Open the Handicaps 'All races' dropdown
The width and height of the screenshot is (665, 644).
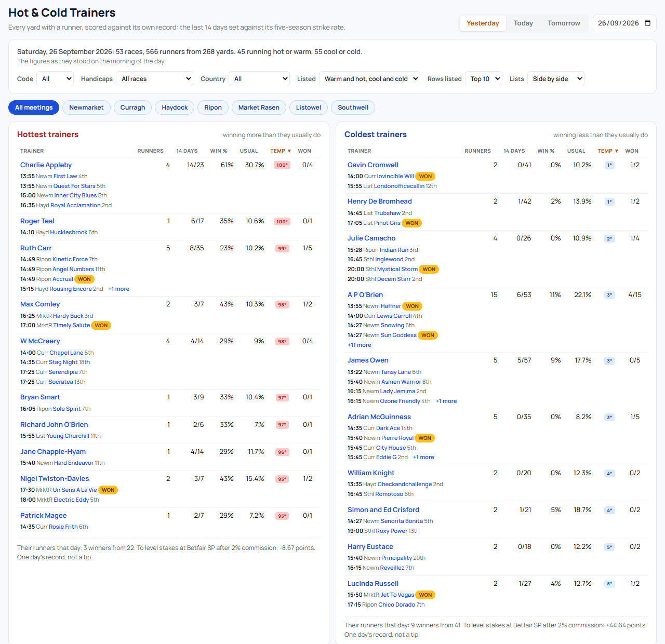155,79
